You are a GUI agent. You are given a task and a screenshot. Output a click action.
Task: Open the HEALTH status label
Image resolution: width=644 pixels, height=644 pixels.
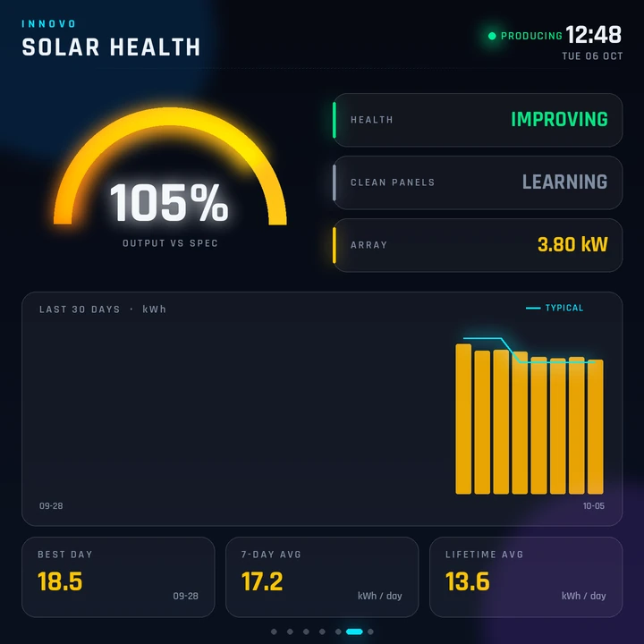(x=372, y=120)
